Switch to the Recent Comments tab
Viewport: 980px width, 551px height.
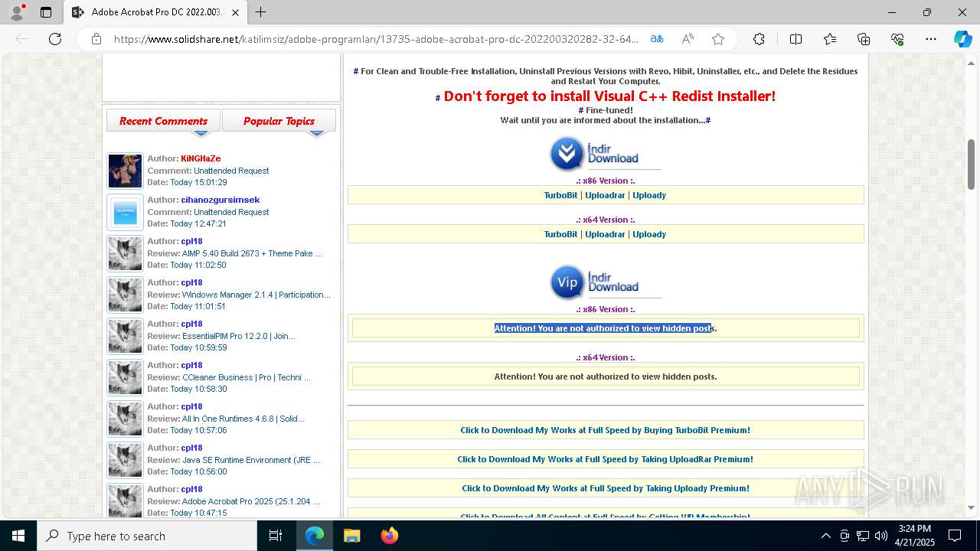coord(163,121)
